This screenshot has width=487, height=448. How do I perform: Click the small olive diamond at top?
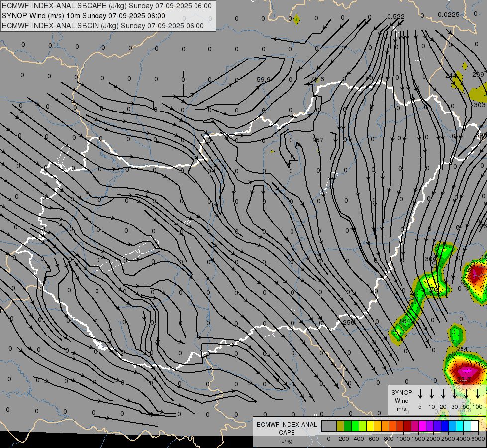(296, 19)
